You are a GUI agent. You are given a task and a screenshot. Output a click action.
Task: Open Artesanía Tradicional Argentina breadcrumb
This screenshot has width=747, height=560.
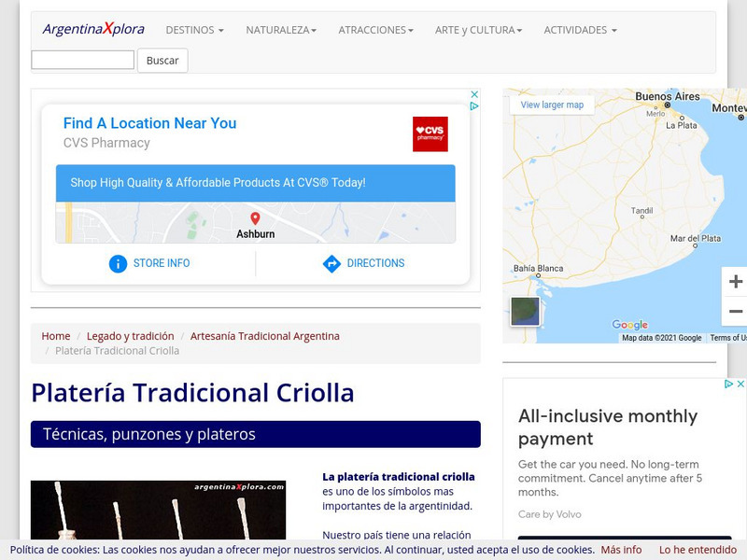click(265, 336)
